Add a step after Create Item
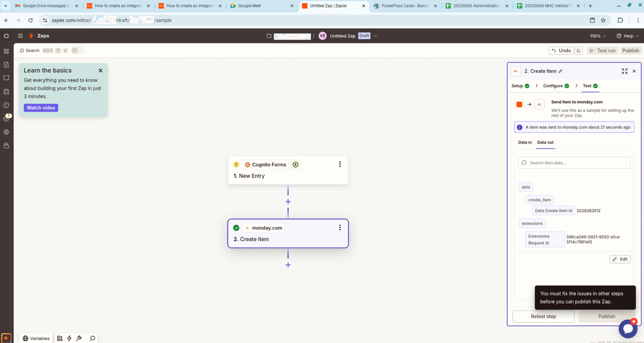The height and width of the screenshot is (343, 644). tap(288, 265)
